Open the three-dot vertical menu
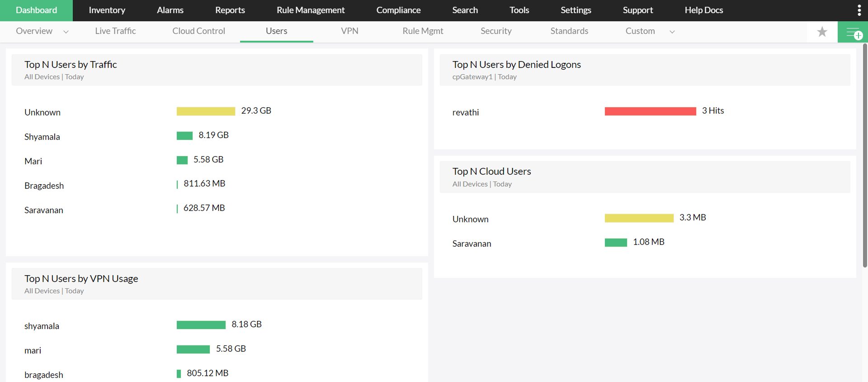The width and height of the screenshot is (868, 382). pos(859,10)
